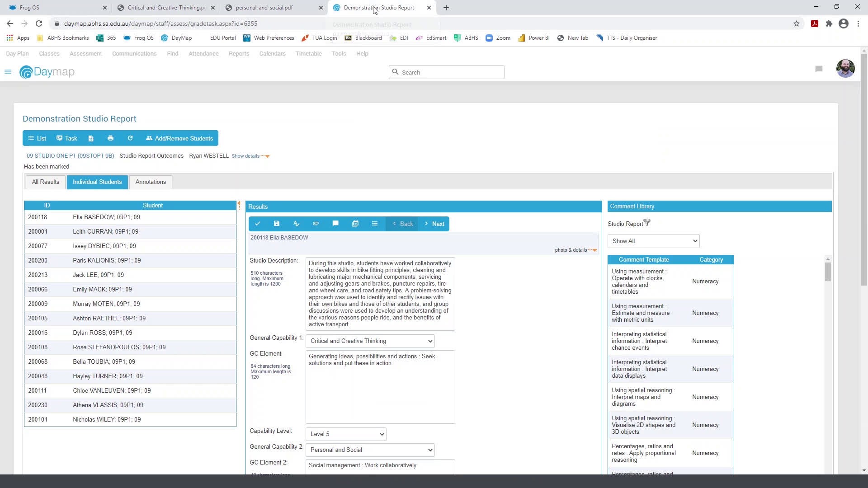This screenshot has height=488, width=868.
Task: Click Add/Remove Students button
Action: (x=179, y=138)
